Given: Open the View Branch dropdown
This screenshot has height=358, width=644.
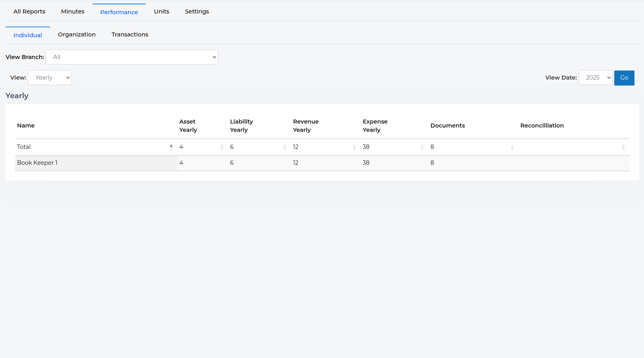Looking at the screenshot, I should (x=132, y=57).
